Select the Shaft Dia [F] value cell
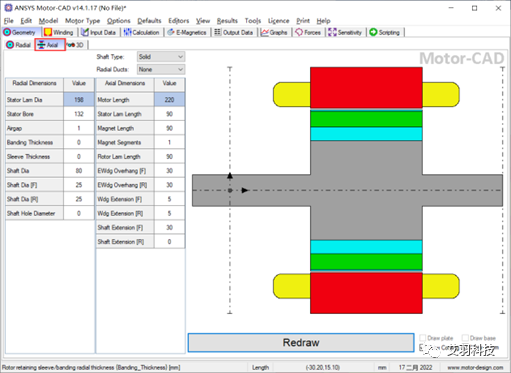The image size is (511, 373). (79, 185)
